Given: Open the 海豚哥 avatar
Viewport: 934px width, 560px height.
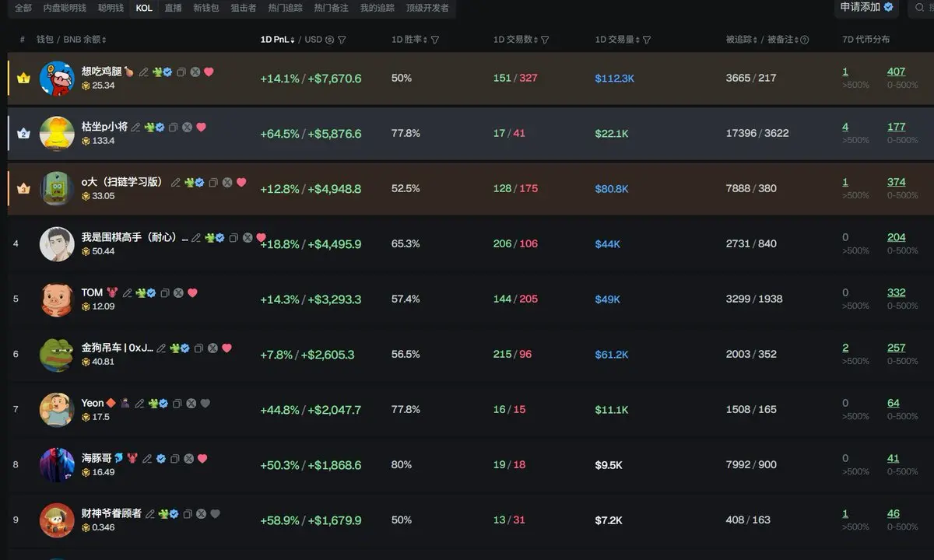Looking at the screenshot, I should 57,465.
